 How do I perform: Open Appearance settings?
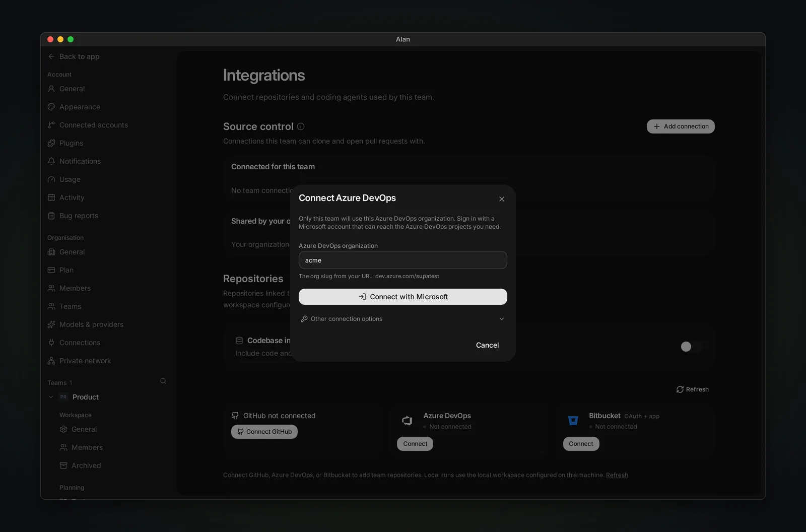[x=74, y=107]
